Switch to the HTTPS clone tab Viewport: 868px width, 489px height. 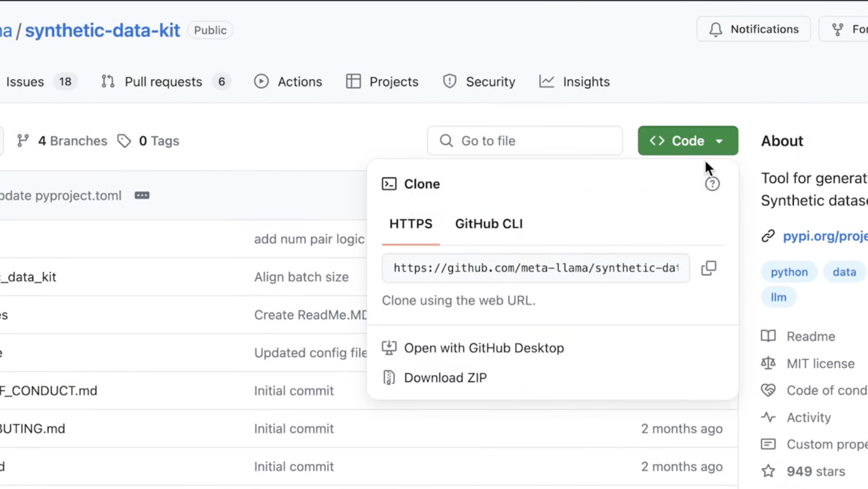[x=410, y=224]
